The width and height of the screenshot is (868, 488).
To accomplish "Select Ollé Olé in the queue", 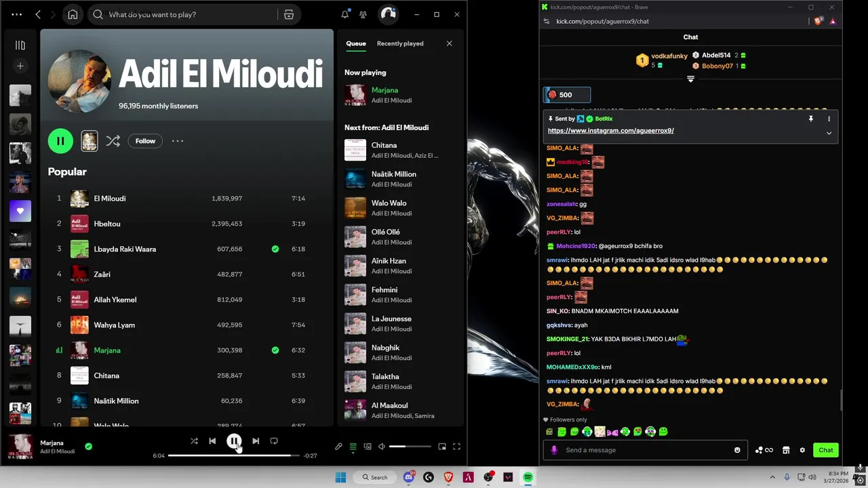I will [x=400, y=237].
